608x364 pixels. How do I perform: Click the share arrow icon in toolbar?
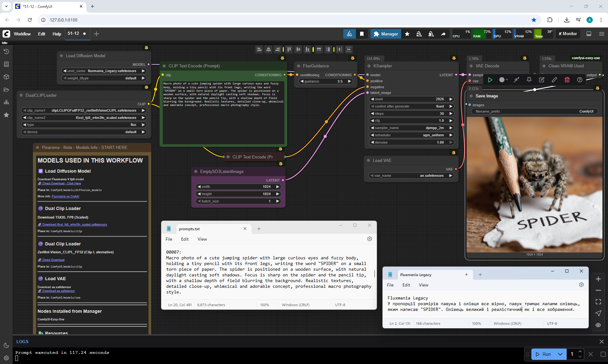tap(443, 34)
